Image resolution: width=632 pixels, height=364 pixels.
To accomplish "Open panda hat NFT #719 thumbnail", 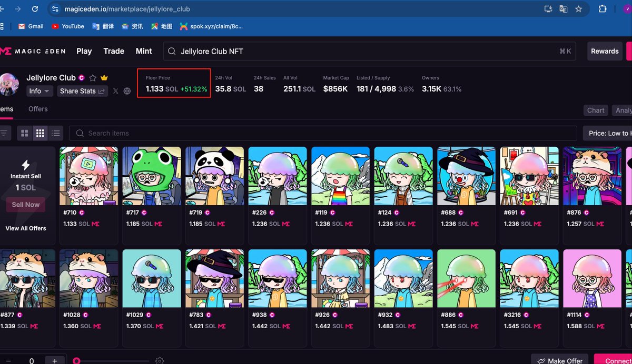I will point(215,176).
